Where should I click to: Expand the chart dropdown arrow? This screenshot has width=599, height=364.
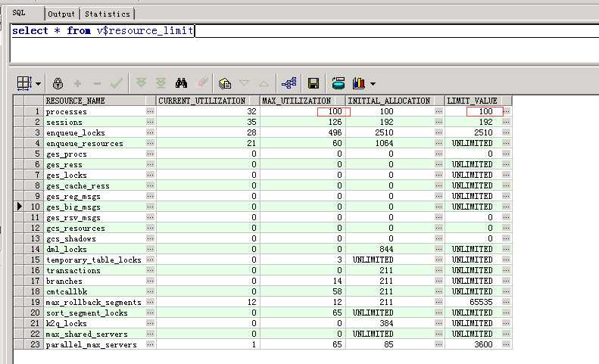pyautogui.click(x=373, y=84)
